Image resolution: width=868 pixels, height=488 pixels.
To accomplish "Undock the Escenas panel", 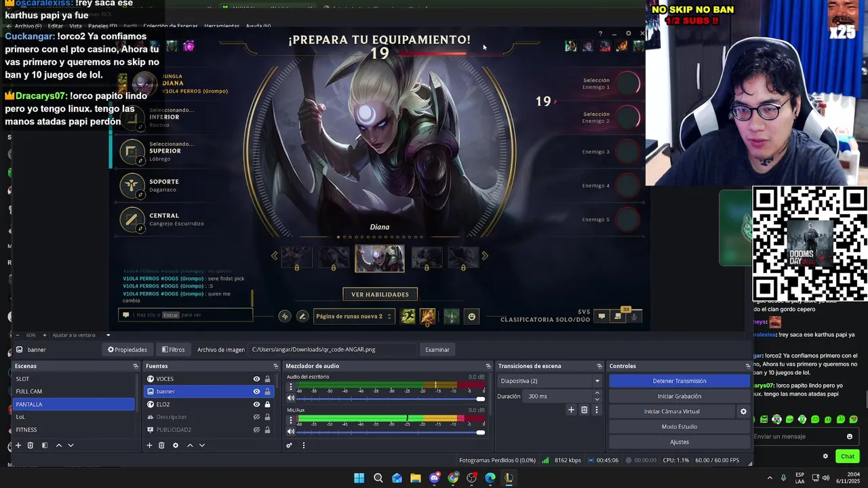I will pos(136,366).
